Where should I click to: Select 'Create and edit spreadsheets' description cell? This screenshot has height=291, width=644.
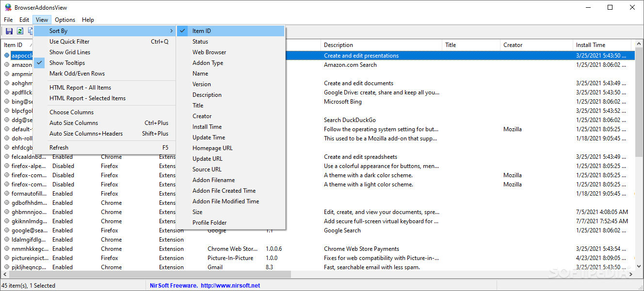click(x=360, y=157)
